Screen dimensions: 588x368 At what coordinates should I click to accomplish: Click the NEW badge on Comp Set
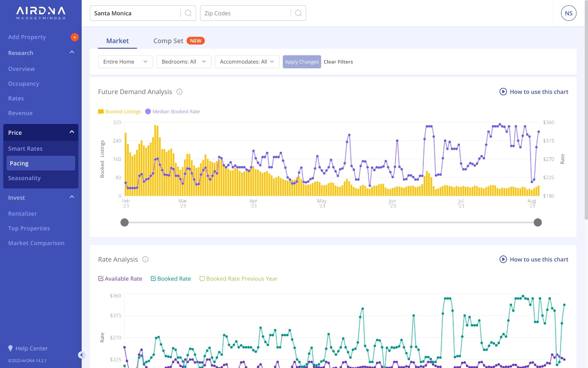(x=196, y=41)
